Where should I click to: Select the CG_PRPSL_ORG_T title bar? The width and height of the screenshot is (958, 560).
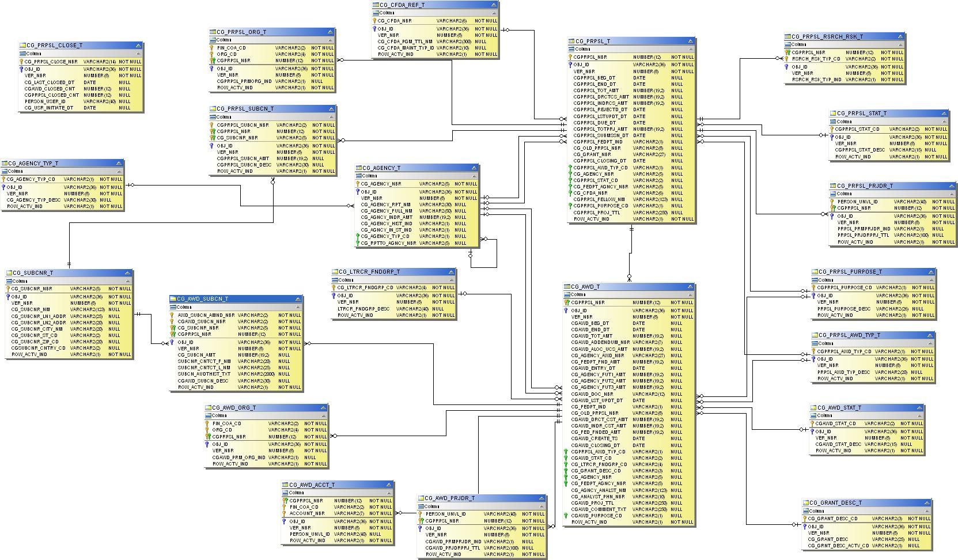[x=272, y=32]
